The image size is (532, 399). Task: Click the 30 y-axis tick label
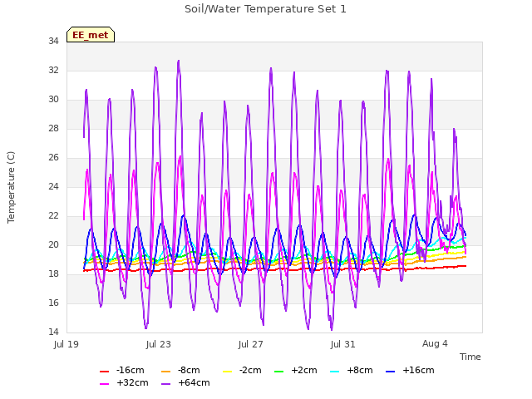[x=53, y=100]
